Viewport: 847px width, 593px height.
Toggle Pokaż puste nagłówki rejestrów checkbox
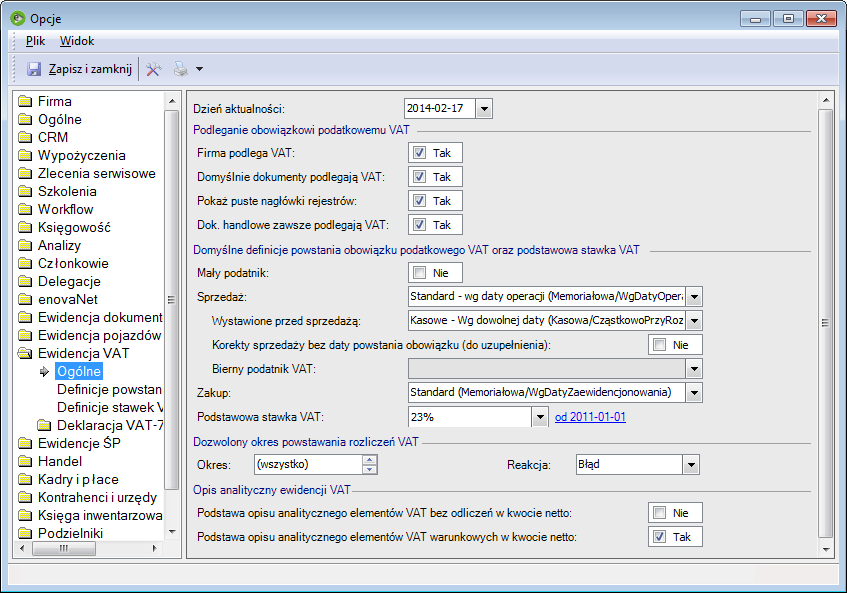pyautogui.click(x=419, y=201)
